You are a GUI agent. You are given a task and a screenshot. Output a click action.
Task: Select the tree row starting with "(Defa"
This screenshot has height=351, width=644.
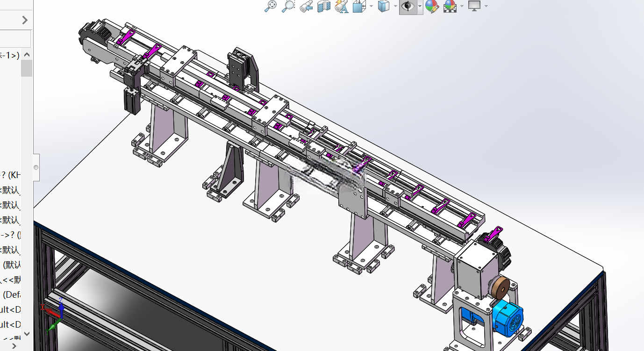click(x=11, y=294)
